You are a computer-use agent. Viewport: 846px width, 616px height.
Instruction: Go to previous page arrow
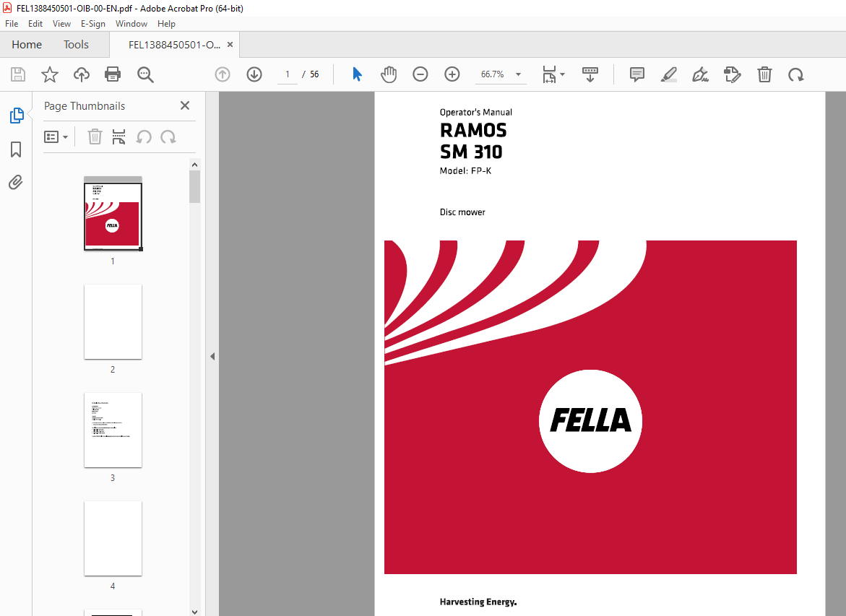[223, 74]
